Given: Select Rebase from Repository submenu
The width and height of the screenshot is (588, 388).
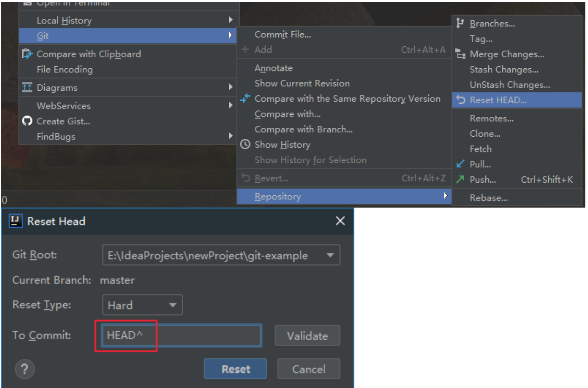Looking at the screenshot, I should tap(489, 198).
